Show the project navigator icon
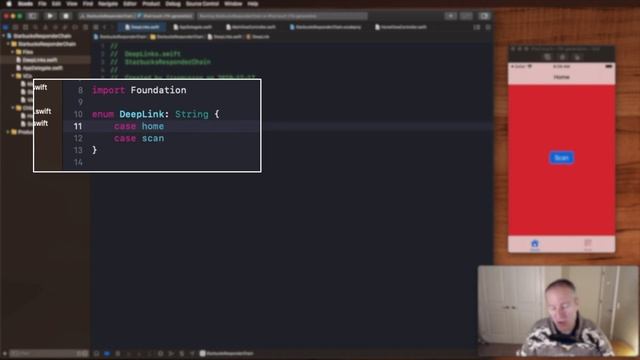Screen dimensions: 640x360 click(6, 27)
